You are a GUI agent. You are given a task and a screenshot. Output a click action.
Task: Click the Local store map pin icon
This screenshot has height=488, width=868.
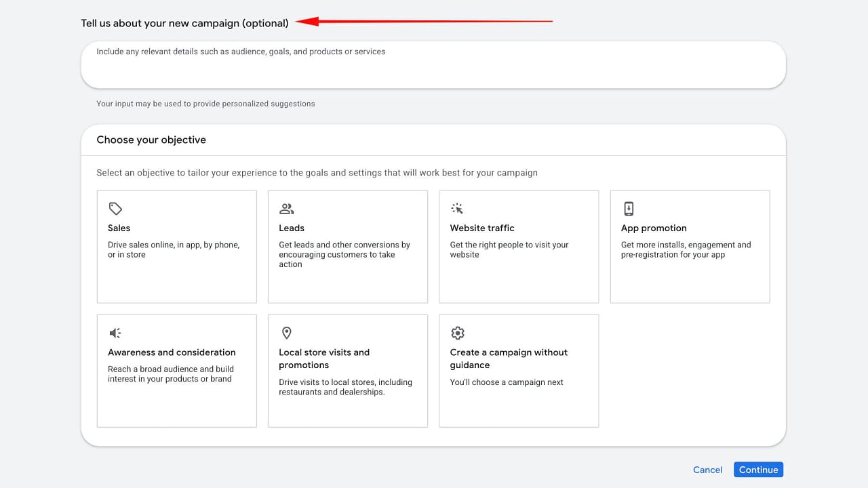tap(287, 333)
